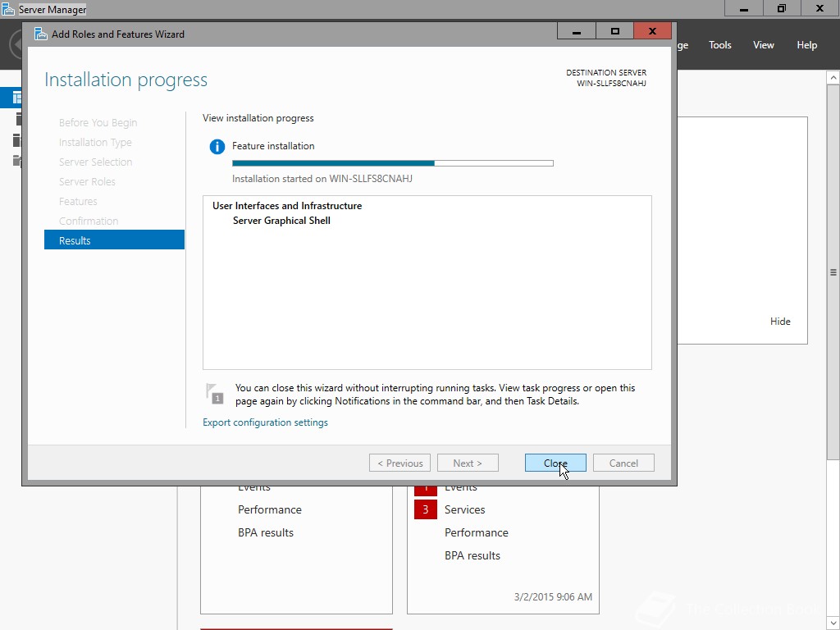The width and height of the screenshot is (840, 630).
Task: Click the Server Manager vertical scrollbar thumb
Action: (833, 272)
